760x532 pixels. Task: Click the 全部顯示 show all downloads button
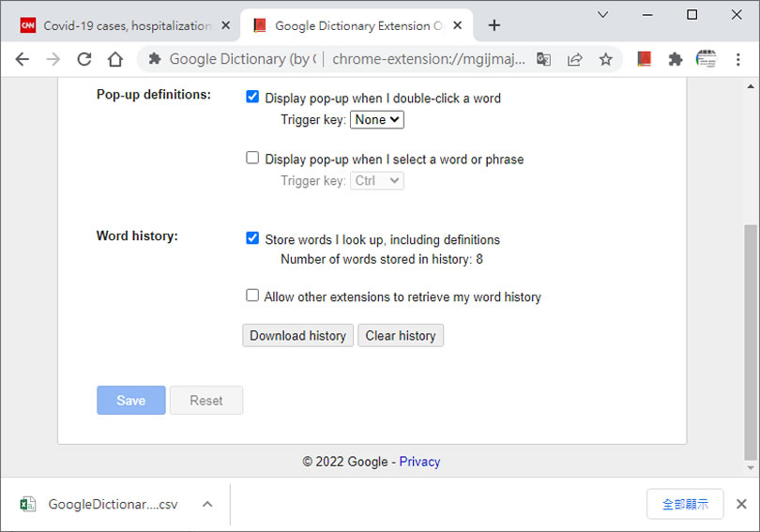tap(685, 504)
